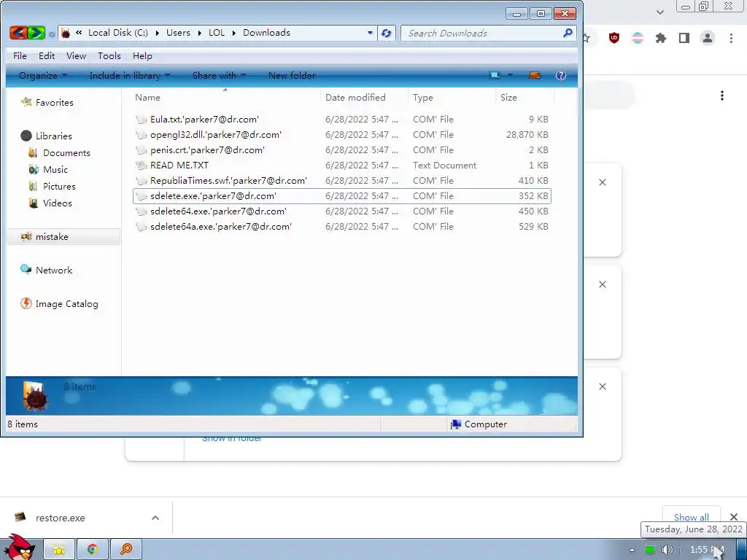Click Computer in the Explorer status bar

[479, 424]
